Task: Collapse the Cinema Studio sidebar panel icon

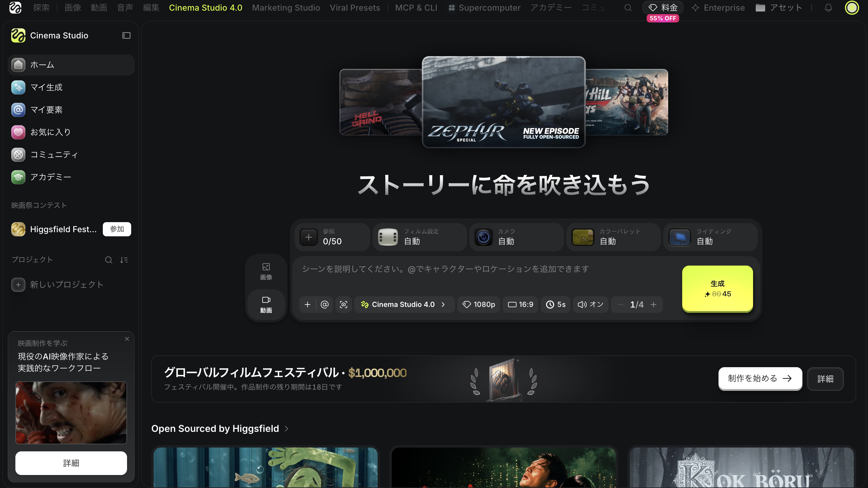Action: (126, 35)
